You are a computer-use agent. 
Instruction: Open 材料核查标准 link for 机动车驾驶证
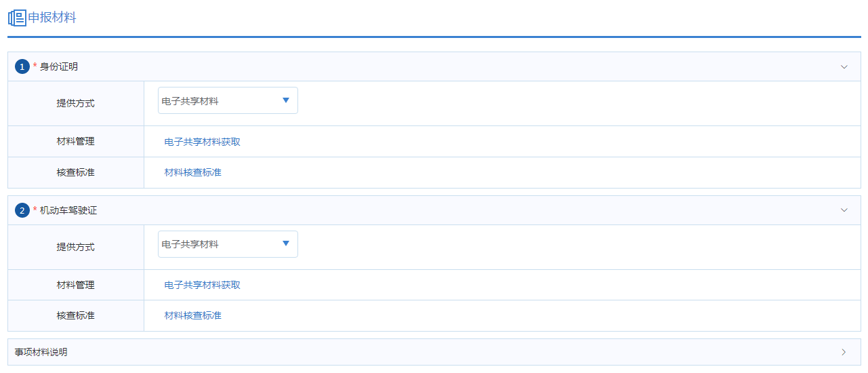point(192,315)
